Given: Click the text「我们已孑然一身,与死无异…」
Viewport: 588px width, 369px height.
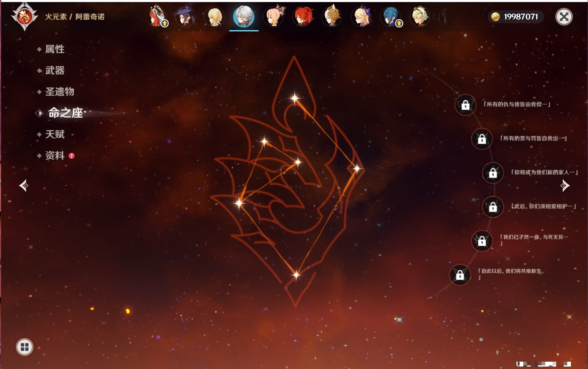Looking at the screenshot, I should tap(534, 240).
